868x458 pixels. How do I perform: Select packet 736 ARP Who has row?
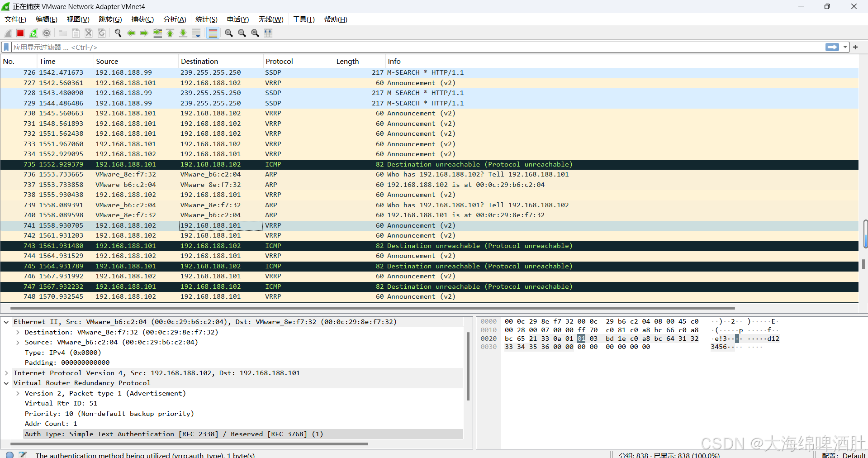429,174
